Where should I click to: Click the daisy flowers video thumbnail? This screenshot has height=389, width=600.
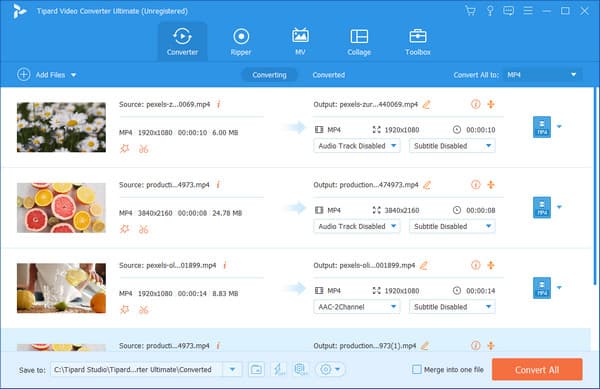[61, 127]
